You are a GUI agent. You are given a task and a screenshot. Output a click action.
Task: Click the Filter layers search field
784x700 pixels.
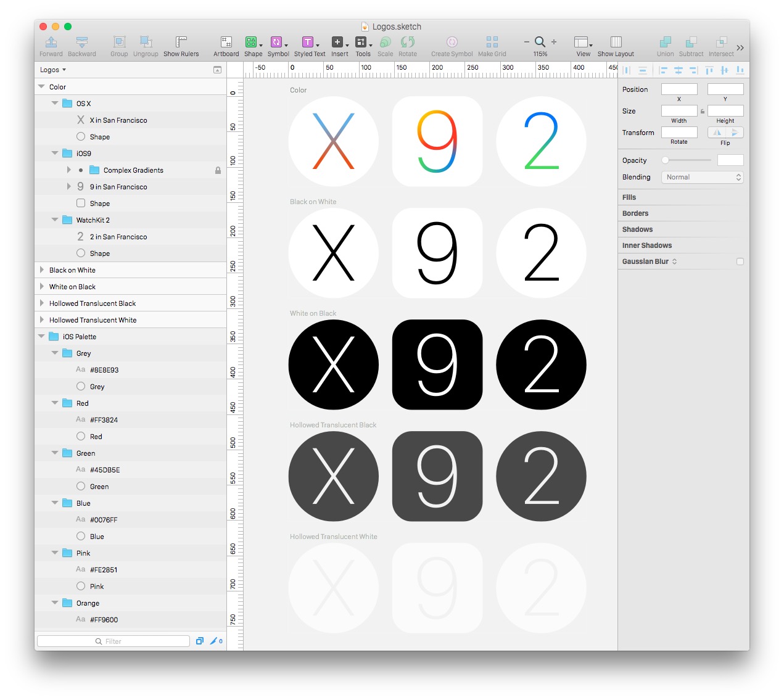point(113,641)
